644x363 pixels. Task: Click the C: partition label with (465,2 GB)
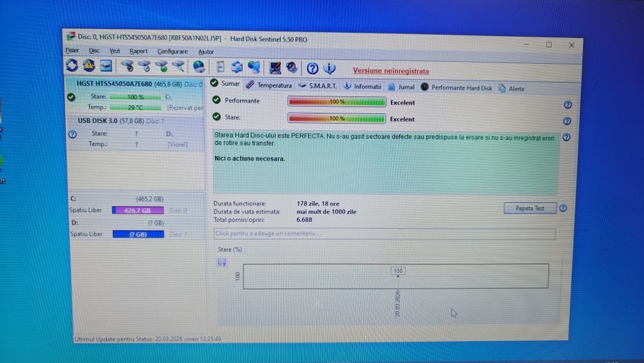(x=117, y=199)
